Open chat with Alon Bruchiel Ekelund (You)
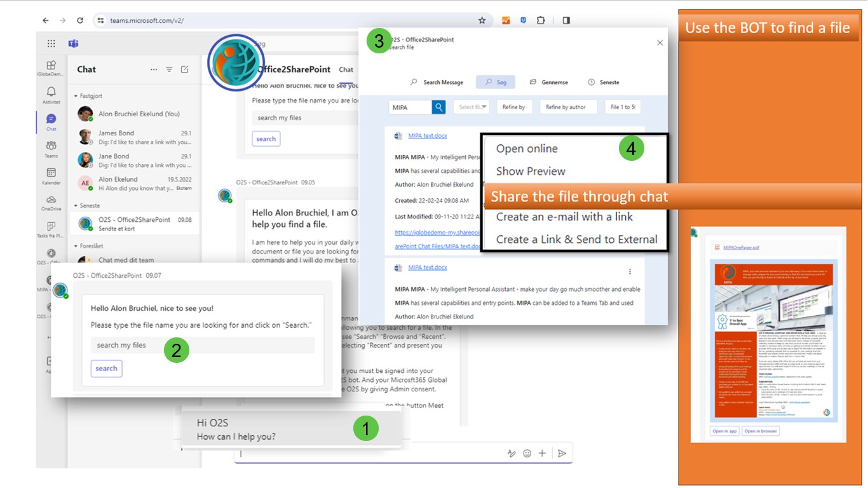 (133, 114)
